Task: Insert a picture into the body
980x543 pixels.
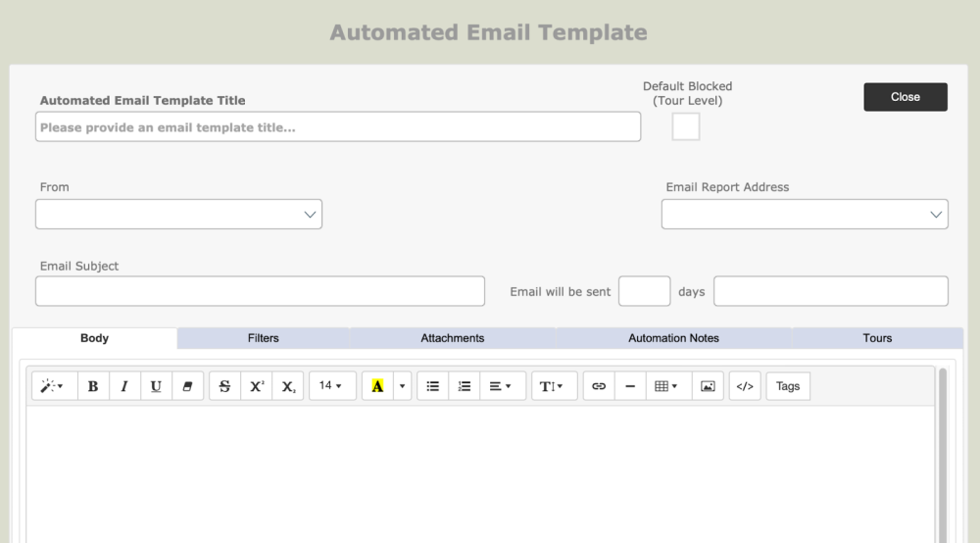Action: (708, 386)
